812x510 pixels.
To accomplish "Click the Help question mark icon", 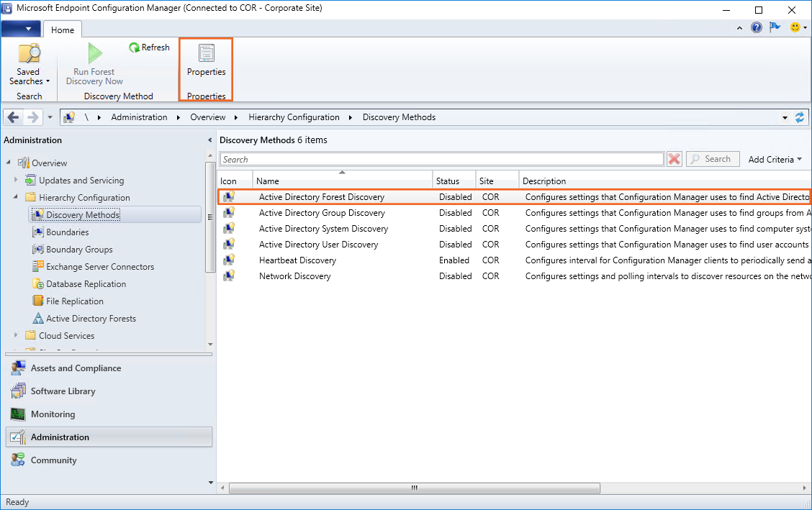I will 756,27.
